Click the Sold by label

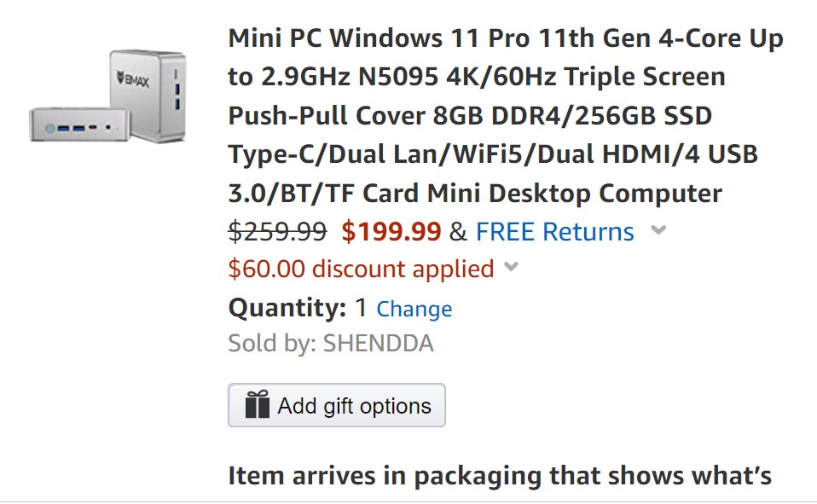pyautogui.click(x=274, y=343)
